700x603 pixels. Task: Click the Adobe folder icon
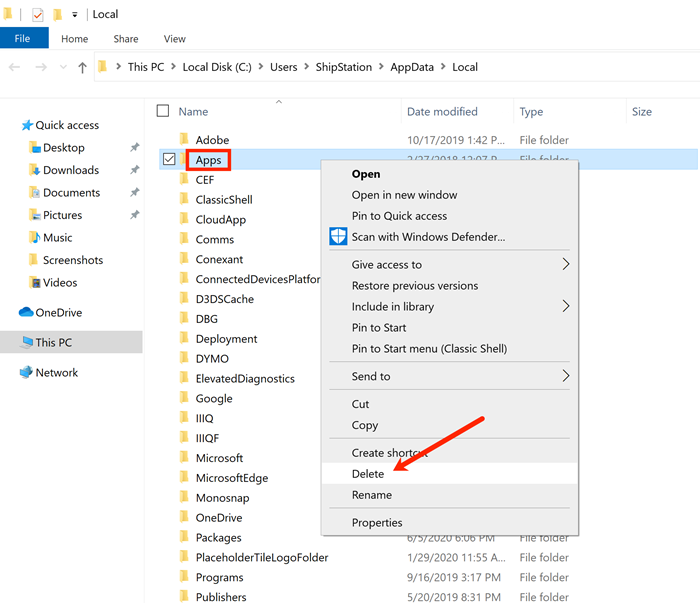(x=184, y=139)
